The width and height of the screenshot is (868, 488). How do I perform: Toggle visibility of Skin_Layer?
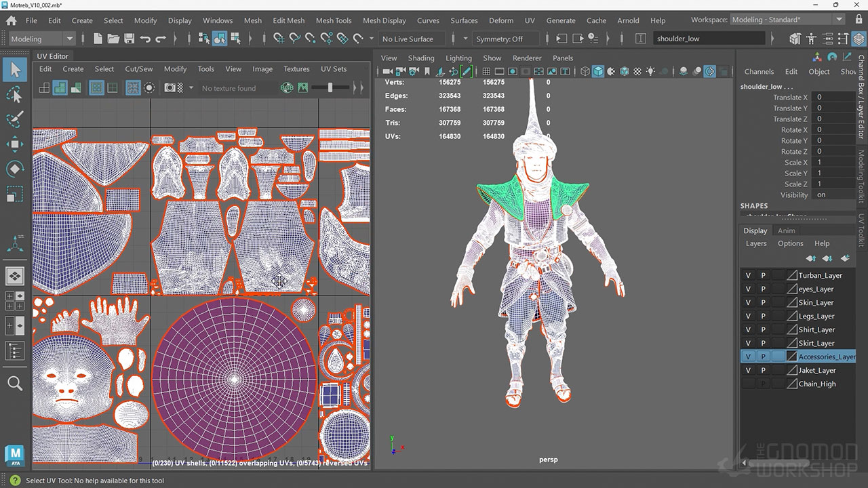pyautogui.click(x=748, y=303)
